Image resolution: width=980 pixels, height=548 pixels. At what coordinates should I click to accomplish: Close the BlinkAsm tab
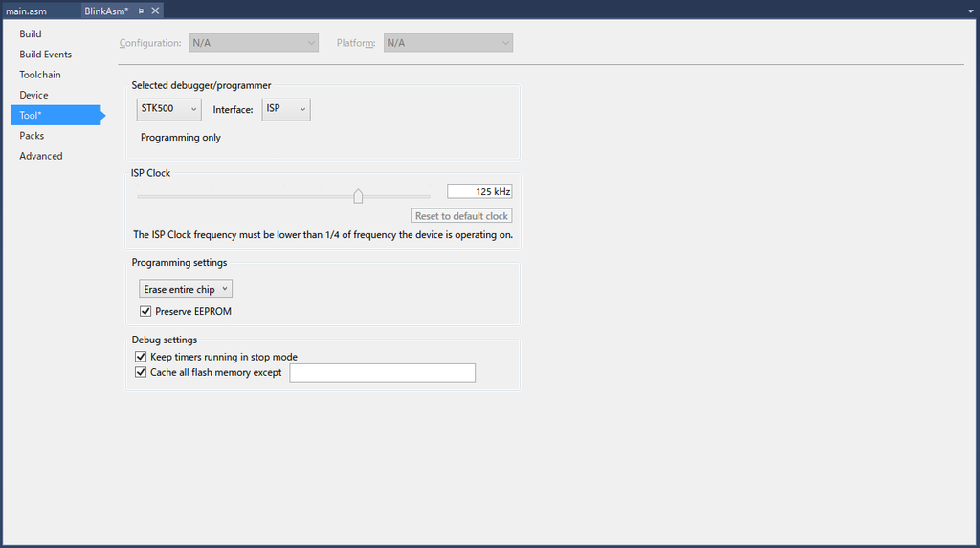[x=156, y=11]
